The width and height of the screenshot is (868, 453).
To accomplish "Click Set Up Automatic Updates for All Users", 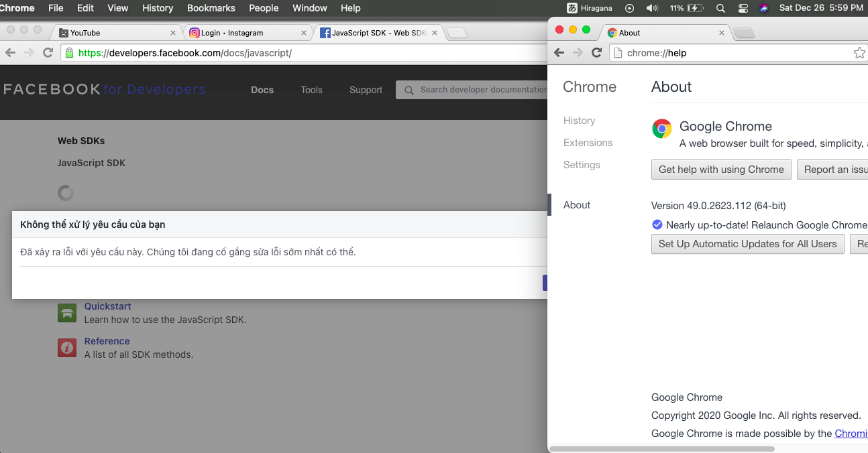I will pyautogui.click(x=748, y=244).
